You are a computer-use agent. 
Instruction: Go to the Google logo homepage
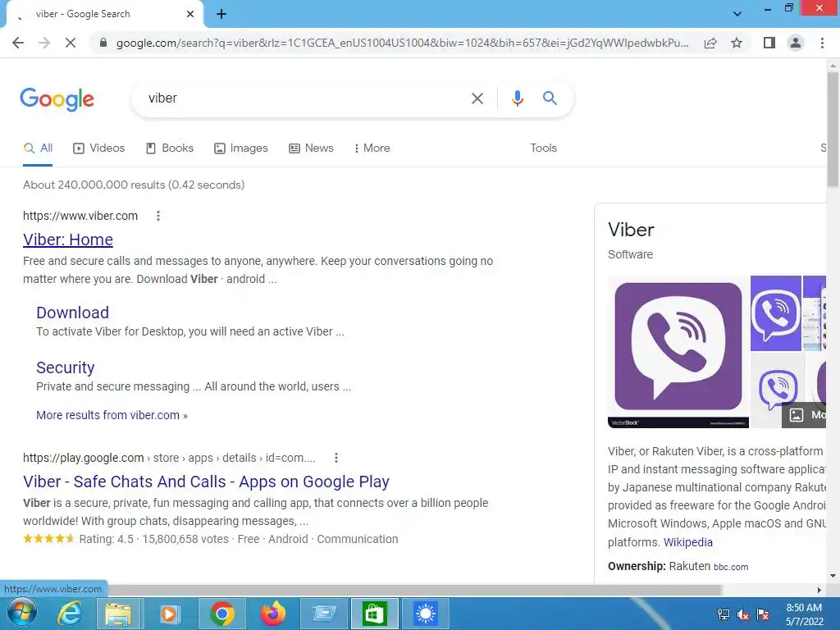[57, 99]
